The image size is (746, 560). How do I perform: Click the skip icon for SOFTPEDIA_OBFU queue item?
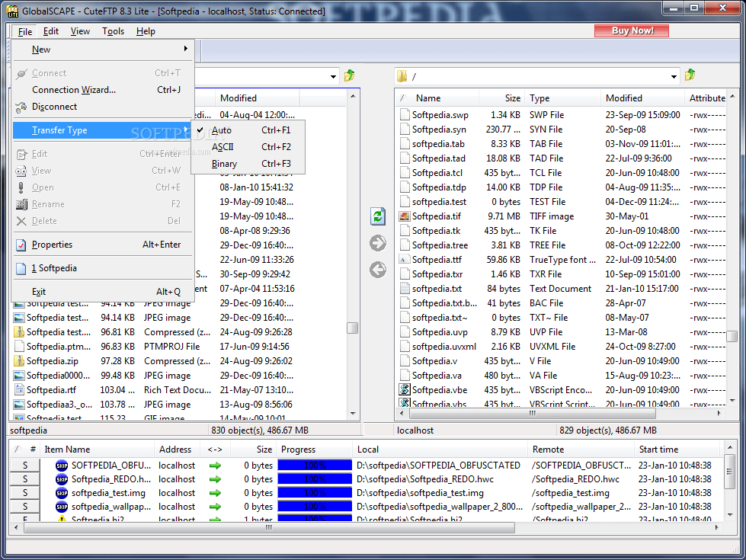62,466
